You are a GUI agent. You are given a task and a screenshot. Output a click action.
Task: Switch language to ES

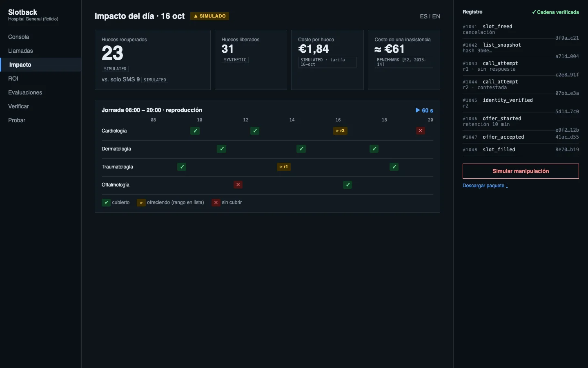click(423, 16)
